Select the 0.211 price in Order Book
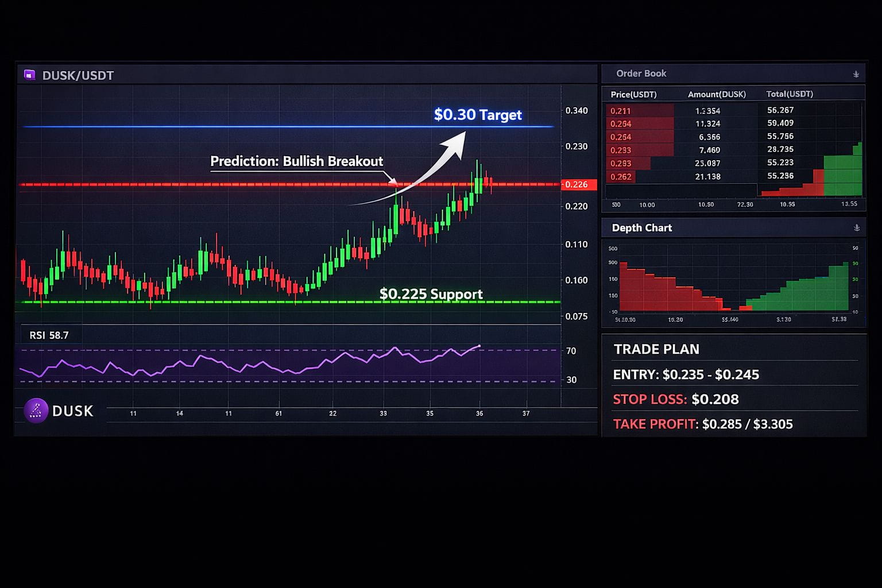Viewport: 882px width, 588px height. (x=620, y=111)
